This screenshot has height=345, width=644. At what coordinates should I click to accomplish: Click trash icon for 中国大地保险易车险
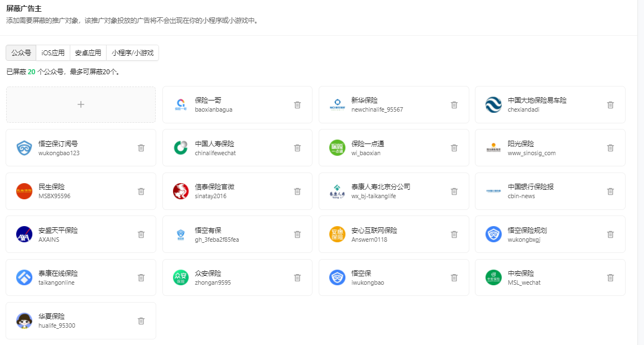click(611, 105)
